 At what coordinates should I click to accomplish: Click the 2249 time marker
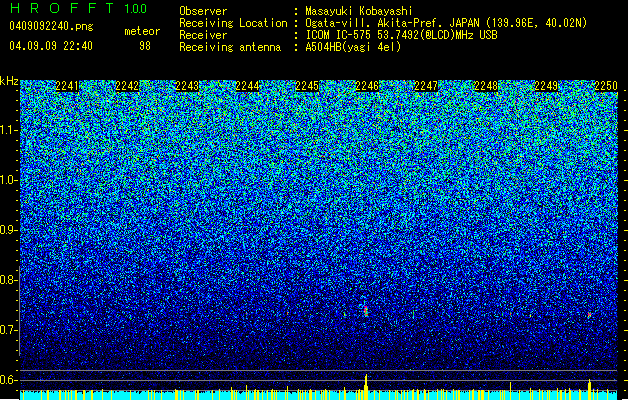pyautogui.click(x=546, y=86)
